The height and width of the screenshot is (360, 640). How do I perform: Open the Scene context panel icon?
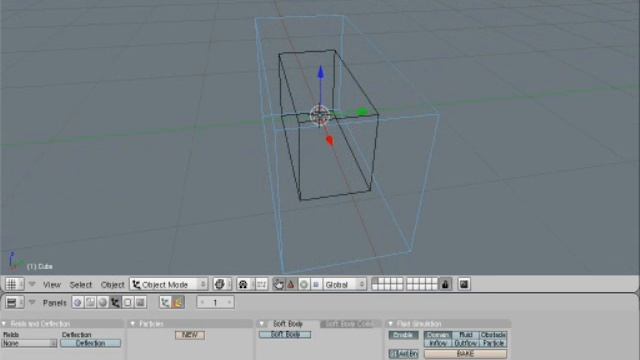coord(140,302)
